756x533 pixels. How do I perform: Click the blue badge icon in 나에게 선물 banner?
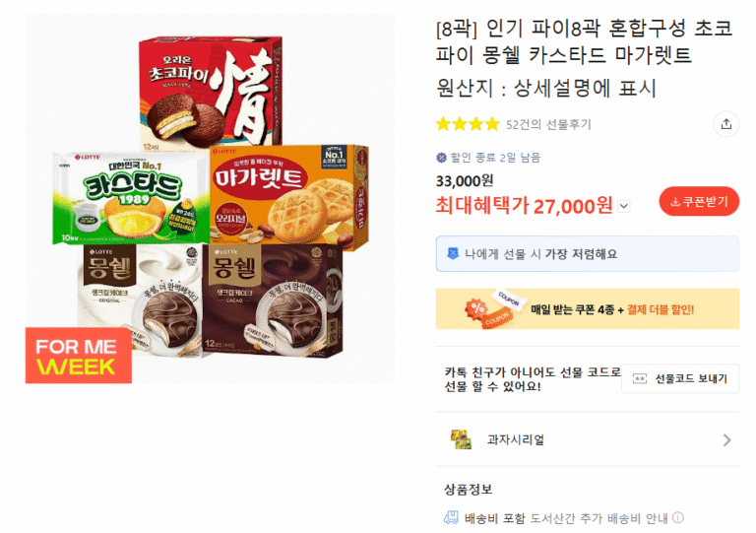point(453,253)
